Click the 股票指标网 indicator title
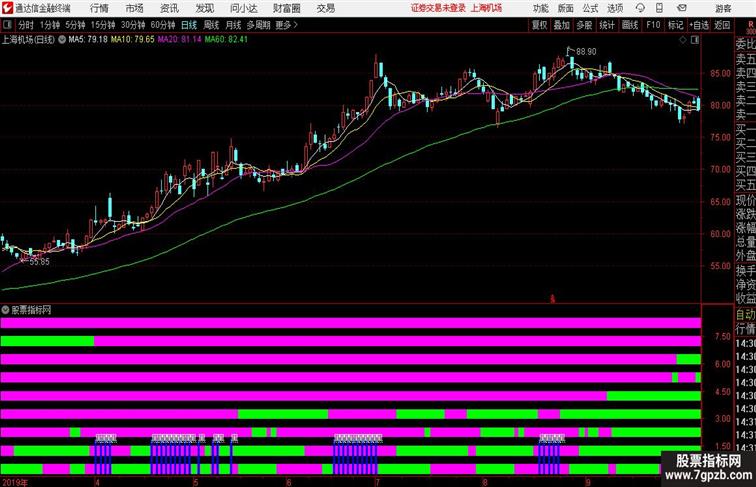This screenshot has height=487, width=756. (x=31, y=310)
